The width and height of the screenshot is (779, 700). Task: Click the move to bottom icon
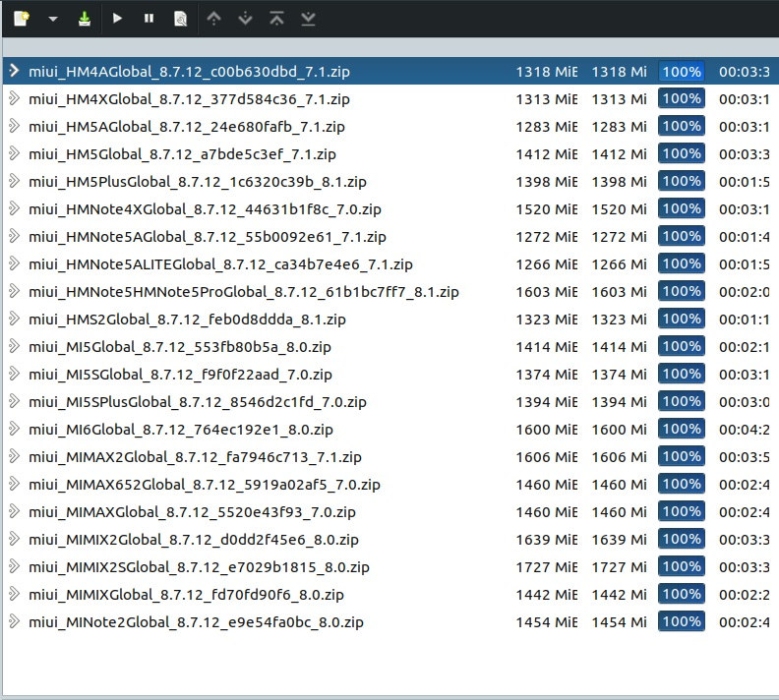coord(308,18)
